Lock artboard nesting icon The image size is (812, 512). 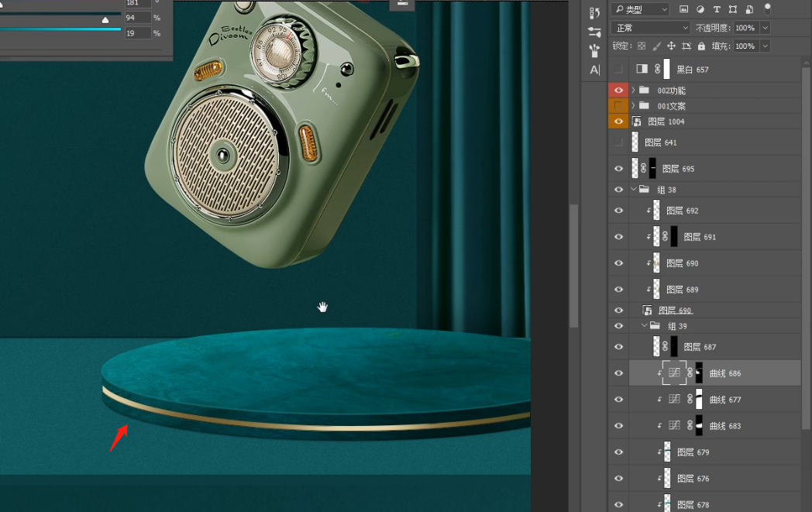[x=686, y=46]
